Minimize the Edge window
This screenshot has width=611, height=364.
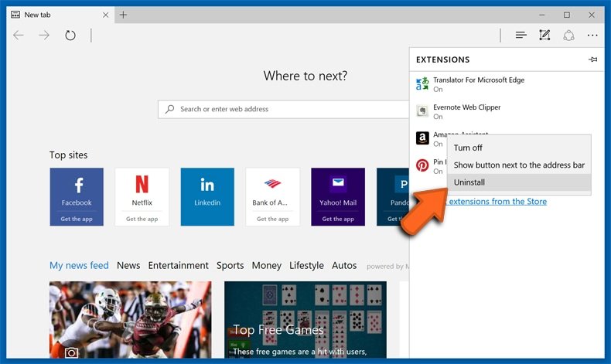pyautogui.click(x=542, y=15)
